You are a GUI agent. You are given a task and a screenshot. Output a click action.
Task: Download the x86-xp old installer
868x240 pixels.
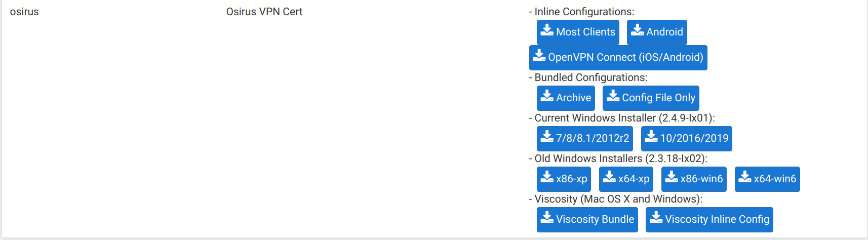(564, 179)
